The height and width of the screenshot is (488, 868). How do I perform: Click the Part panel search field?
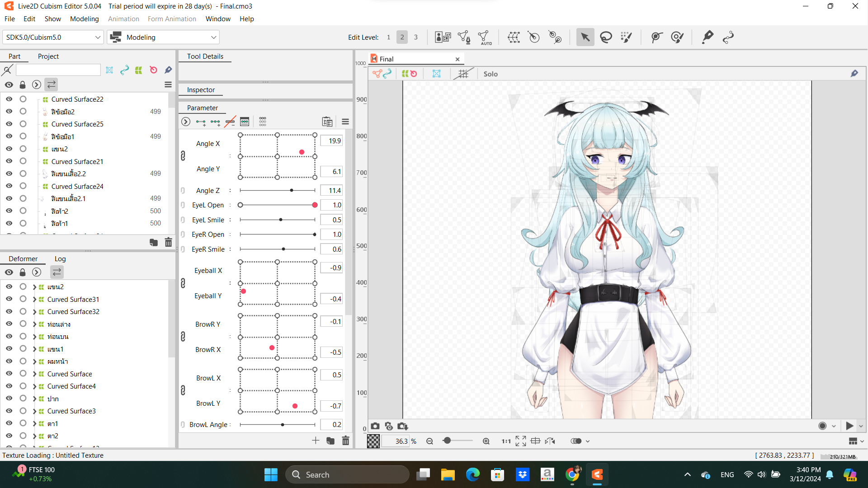click(x=58, y=70)
